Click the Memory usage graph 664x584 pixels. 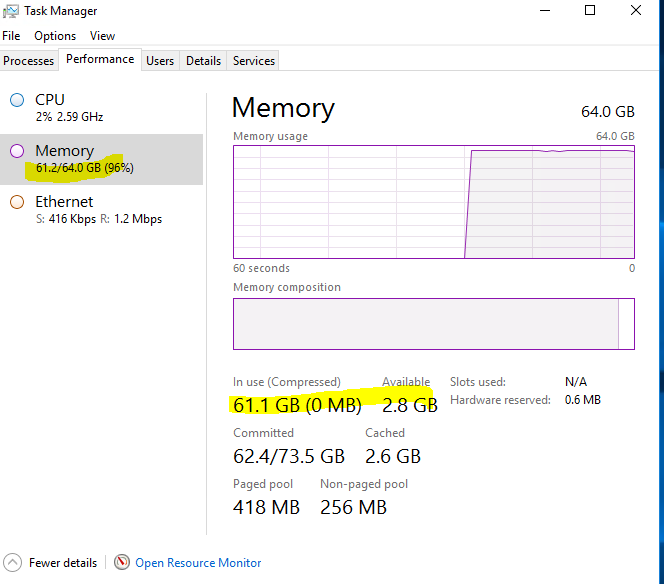point(433,201)
